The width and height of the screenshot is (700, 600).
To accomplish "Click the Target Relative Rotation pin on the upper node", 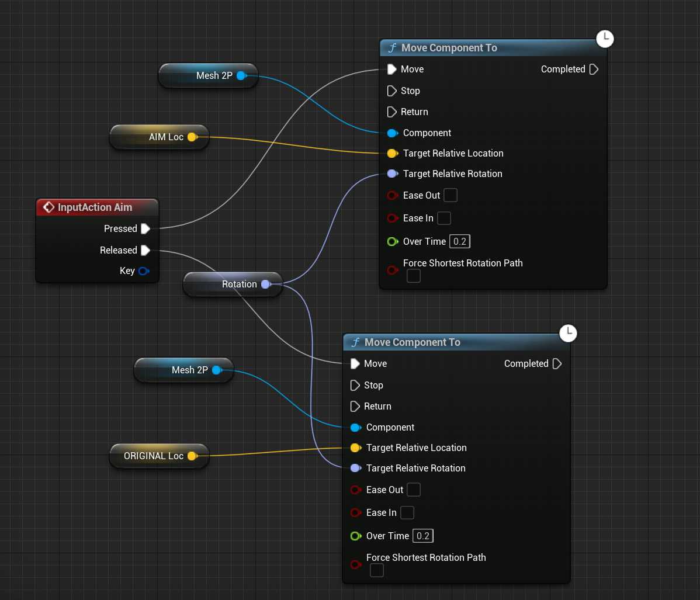I will pyautogui.click(x=392, y=174).
